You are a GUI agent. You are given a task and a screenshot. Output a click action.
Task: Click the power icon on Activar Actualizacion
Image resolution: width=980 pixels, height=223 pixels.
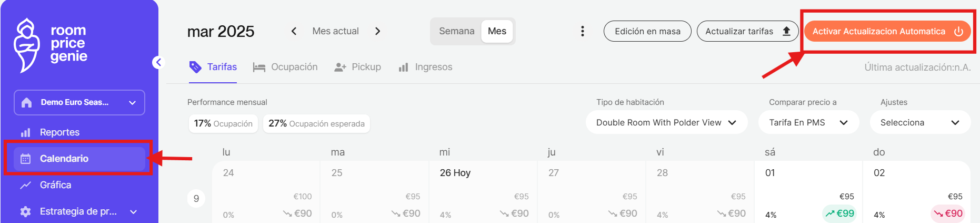(x=958, y=31)
